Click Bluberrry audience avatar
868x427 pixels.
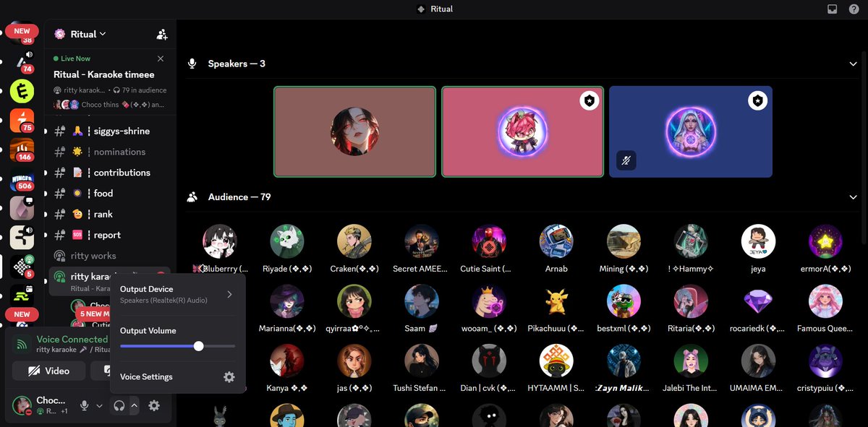[x=220, y=241]
